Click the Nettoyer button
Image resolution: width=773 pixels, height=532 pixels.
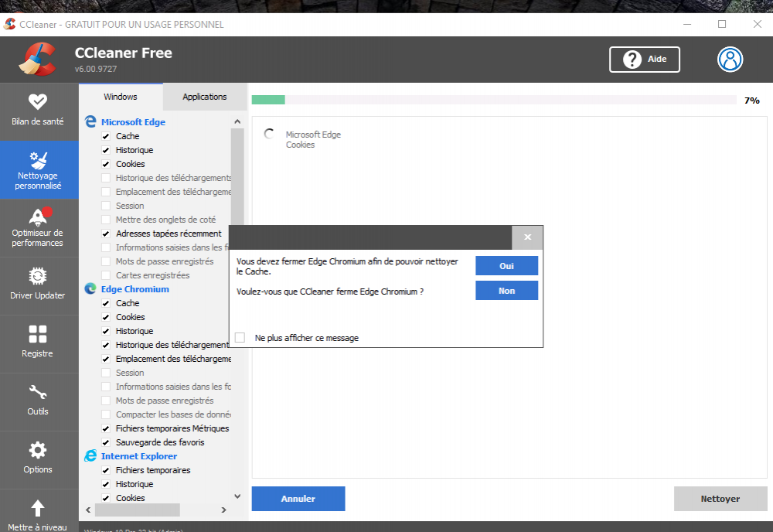(720, 499)
